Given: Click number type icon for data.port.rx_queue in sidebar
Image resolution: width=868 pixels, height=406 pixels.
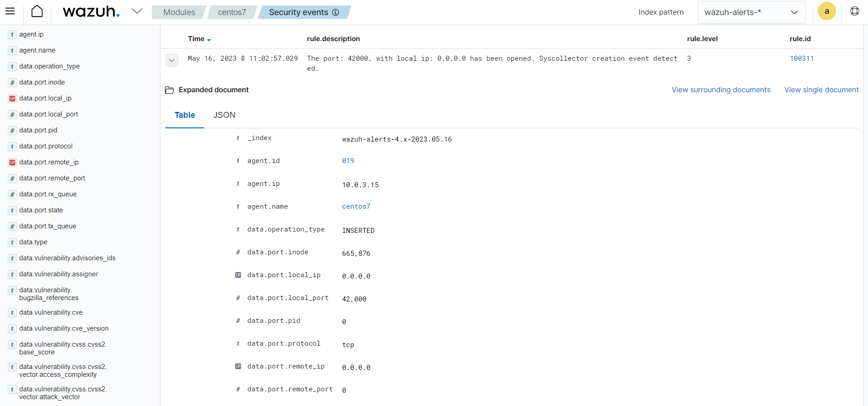Looking at the screenshot, I should coord(12,195).
